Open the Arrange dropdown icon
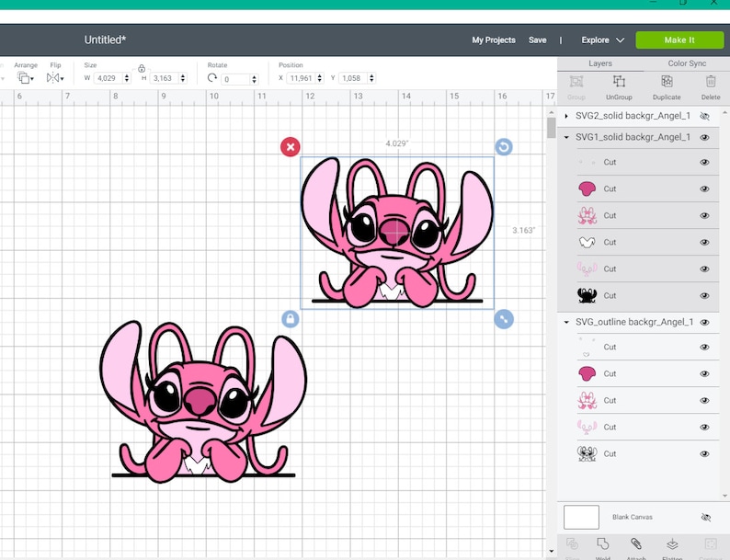 [x=25, y=78]
